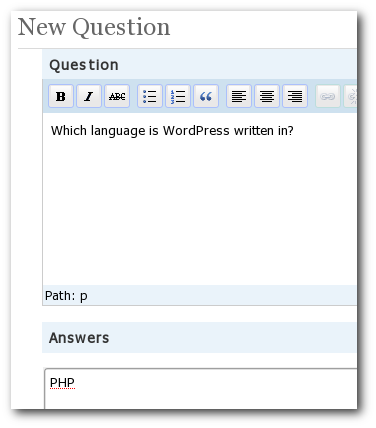This screenshot has height=428, width=376.
Task: Align text to the right
Action: [x=295, y=96]
